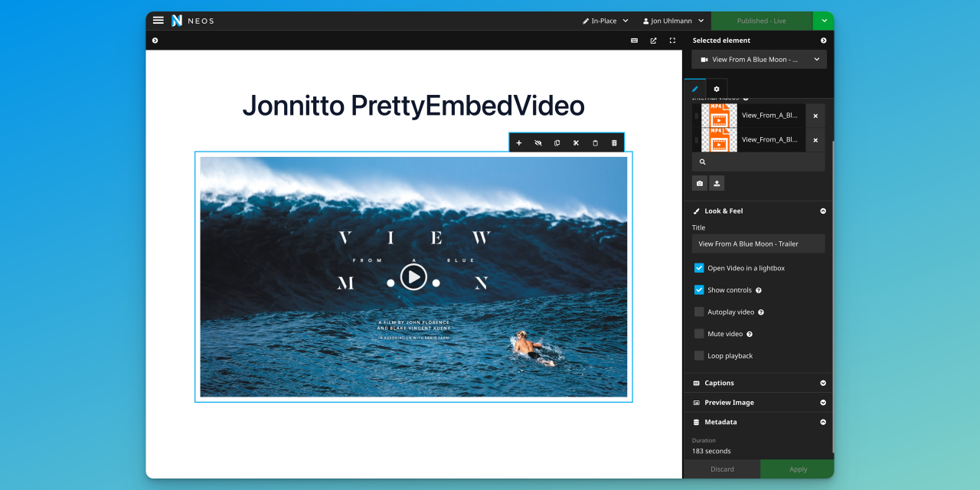Select first MP4 video thumbnail
Image resolution: width=980 pixels, height=490 pixels.
pyautogui.click(x=719, y=116)
